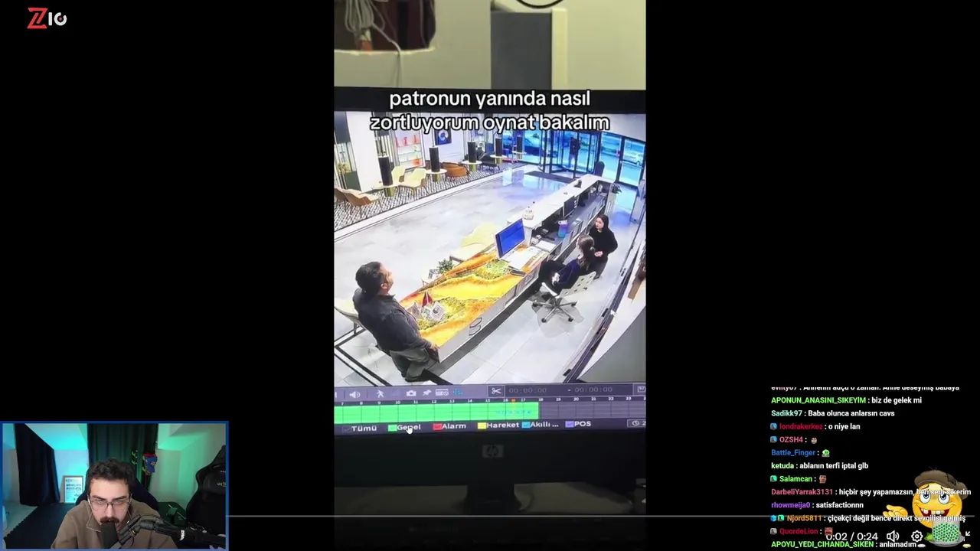
Task: Click the badge next to OZSH4
Action: [774, 439]
